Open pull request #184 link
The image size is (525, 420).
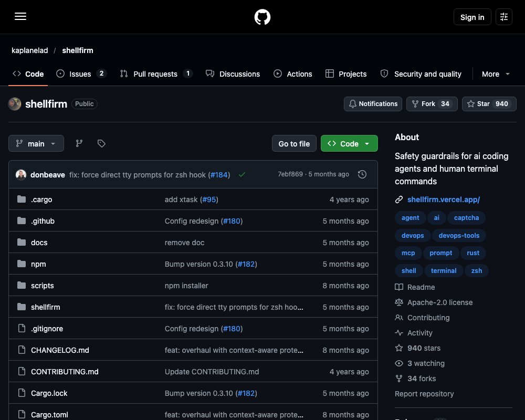coord(219,175)
